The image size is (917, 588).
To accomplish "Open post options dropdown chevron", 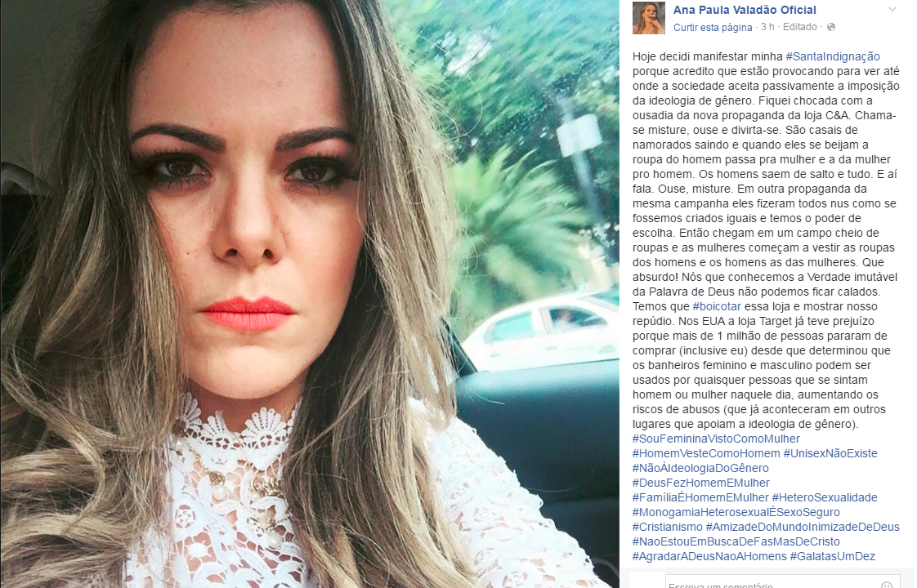I will 892,9.
